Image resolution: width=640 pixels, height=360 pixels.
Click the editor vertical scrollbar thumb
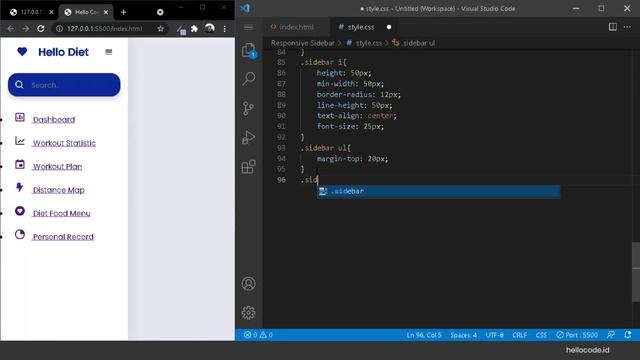point(636,272)
